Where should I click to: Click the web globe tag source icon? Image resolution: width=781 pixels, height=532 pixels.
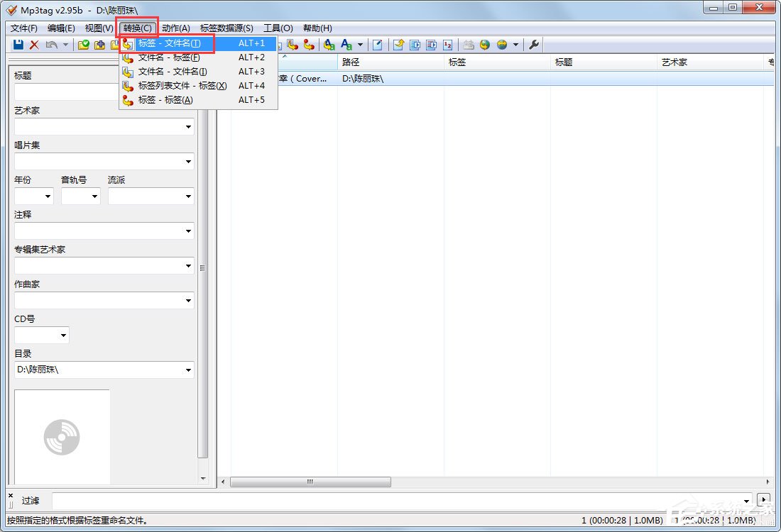coord(485,45)
